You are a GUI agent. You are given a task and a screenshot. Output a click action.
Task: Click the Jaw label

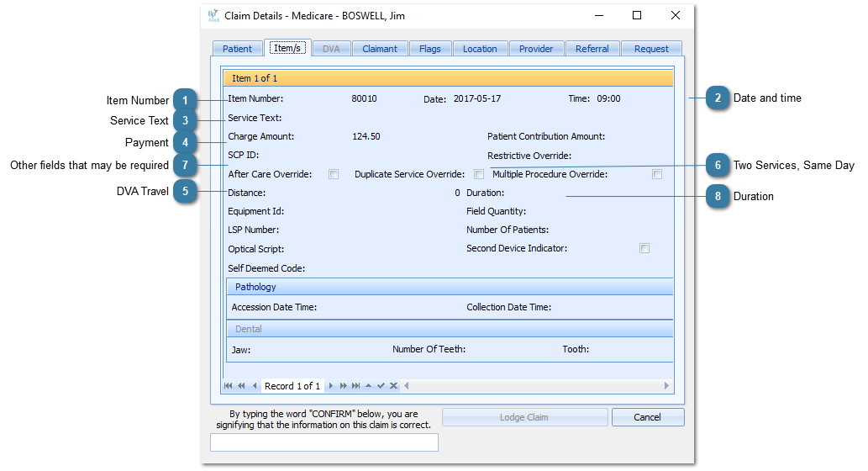coord(241,350)
